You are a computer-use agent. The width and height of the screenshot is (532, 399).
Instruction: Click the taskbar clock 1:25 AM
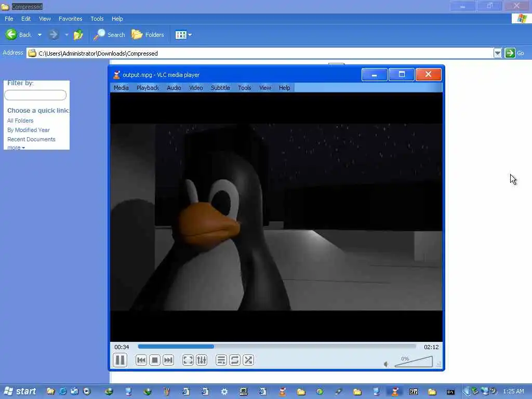coord(513,391)
